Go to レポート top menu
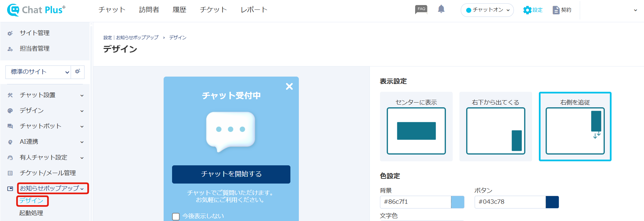 [x=254, y=10]
